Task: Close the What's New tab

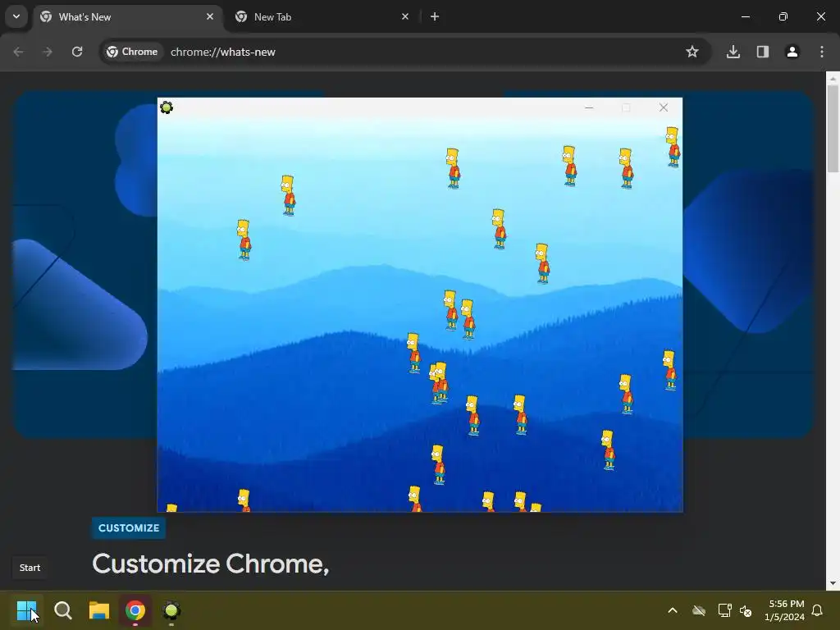Action: [210, 16]
